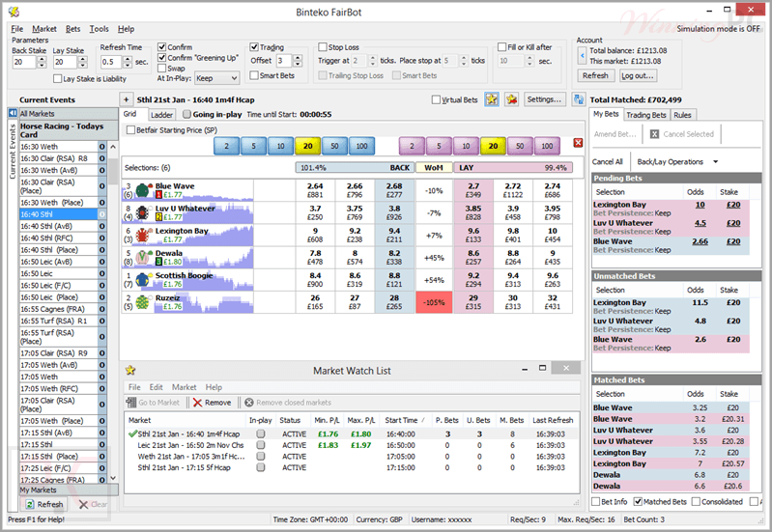772x532 pixels.
Task: Collapse Account panel with blue arrow
Action: pos(582,56)
